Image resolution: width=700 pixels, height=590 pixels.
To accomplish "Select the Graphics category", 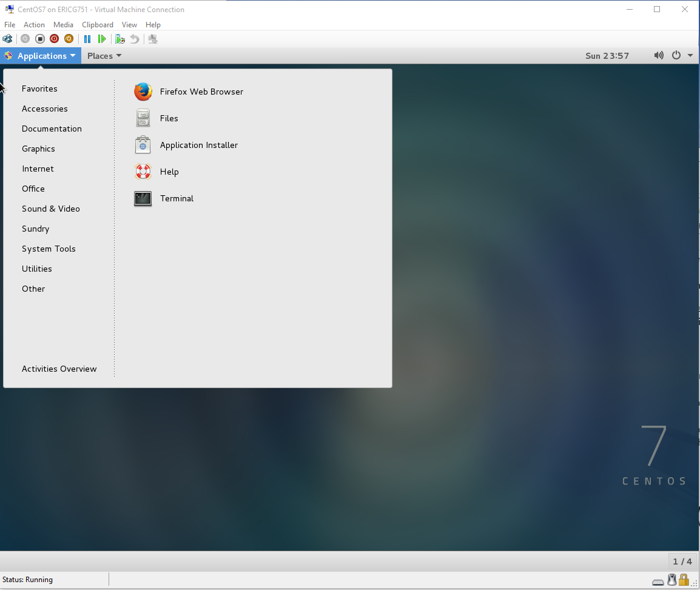I will click(38, 149).
